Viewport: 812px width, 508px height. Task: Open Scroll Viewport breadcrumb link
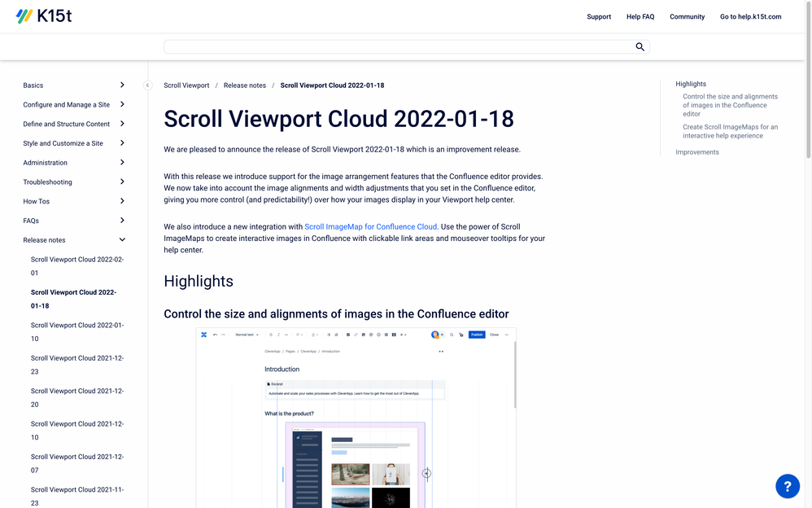186,85
